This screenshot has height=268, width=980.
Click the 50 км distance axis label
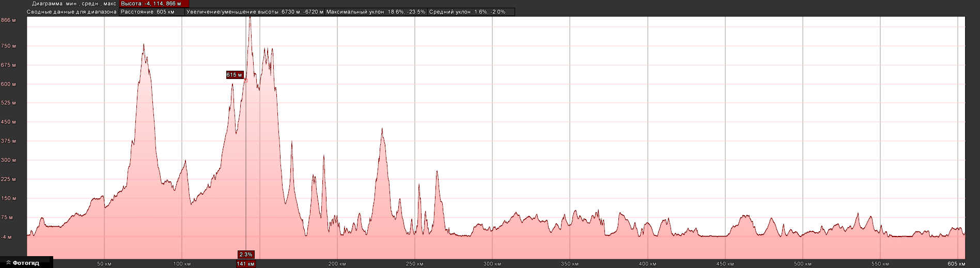104,264
